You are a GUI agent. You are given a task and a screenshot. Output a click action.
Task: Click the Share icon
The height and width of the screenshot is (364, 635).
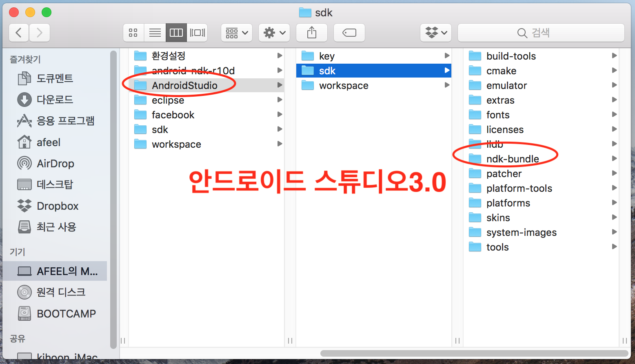point(311,33)
